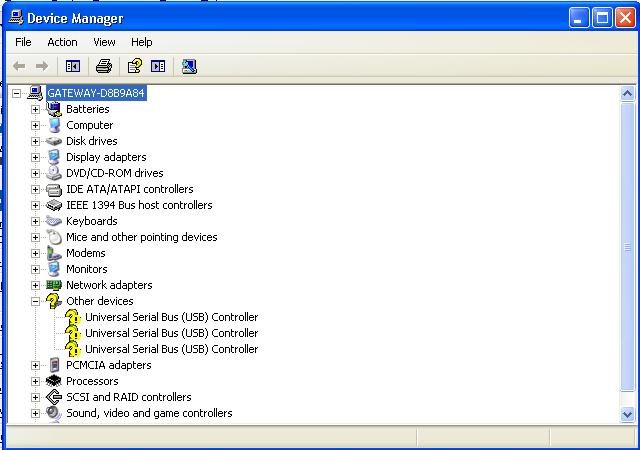This screenshot has height=450, width=640.
Task: Click the IDE ATA/ATAPI controllers icon
Action: (54, 189)
